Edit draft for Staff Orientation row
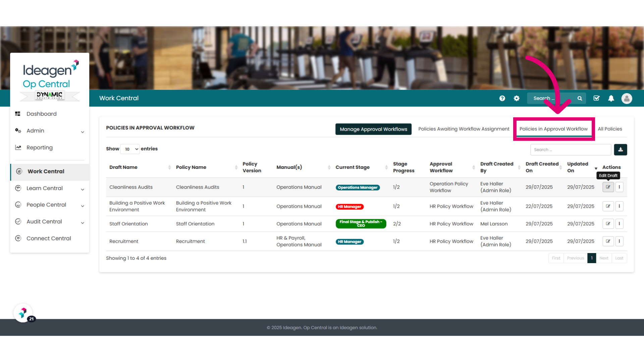This screenshot has height=362, width=644. click(608, 224)
